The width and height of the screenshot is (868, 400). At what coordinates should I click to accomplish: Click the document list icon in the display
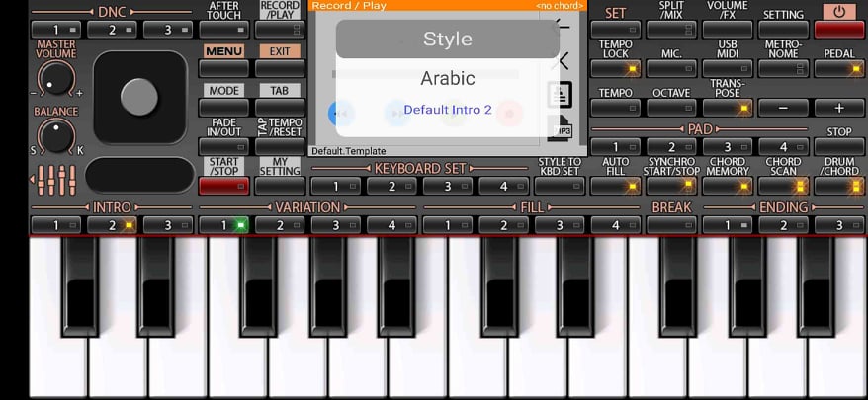tap(560, 95)
